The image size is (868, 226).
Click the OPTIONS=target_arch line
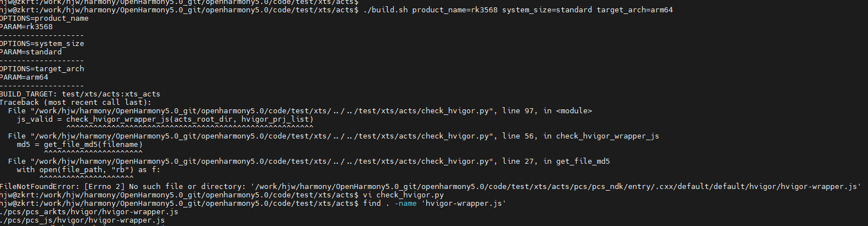click(x=42, y=68)
